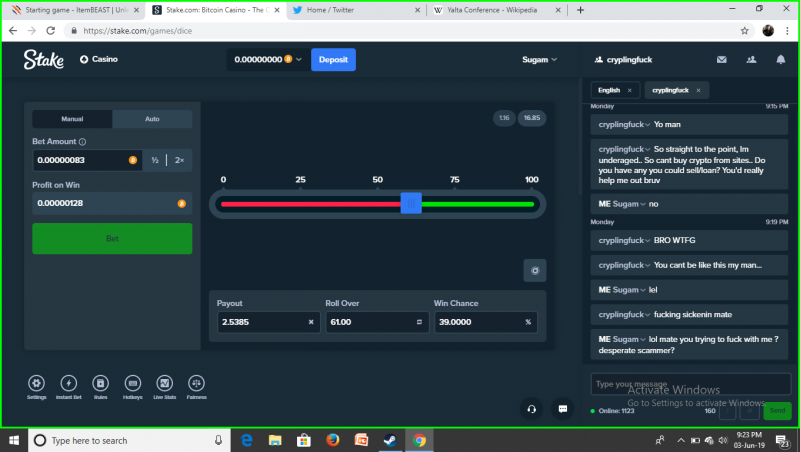
Task: Expand the balance currency dropdown
Action: click(x=298, y=60)
